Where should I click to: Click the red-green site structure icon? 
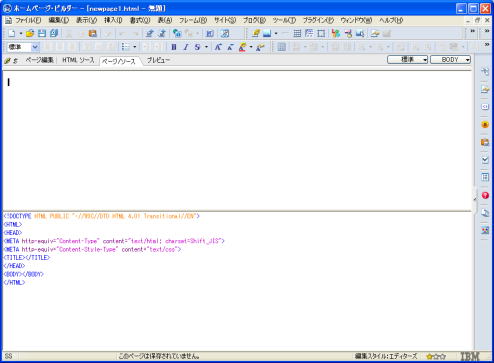pyautogui.click(x=336, y=33)
